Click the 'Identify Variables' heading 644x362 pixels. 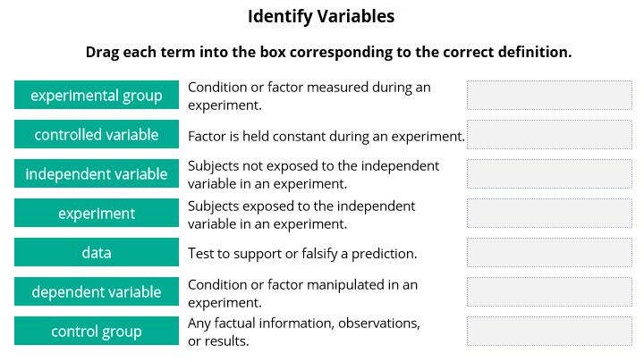click(321, 17)
